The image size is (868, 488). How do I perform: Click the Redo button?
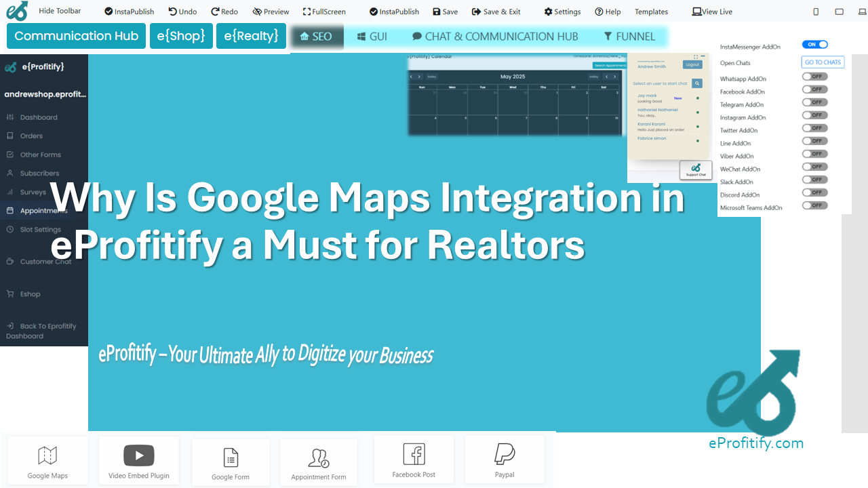click(224, 12)
